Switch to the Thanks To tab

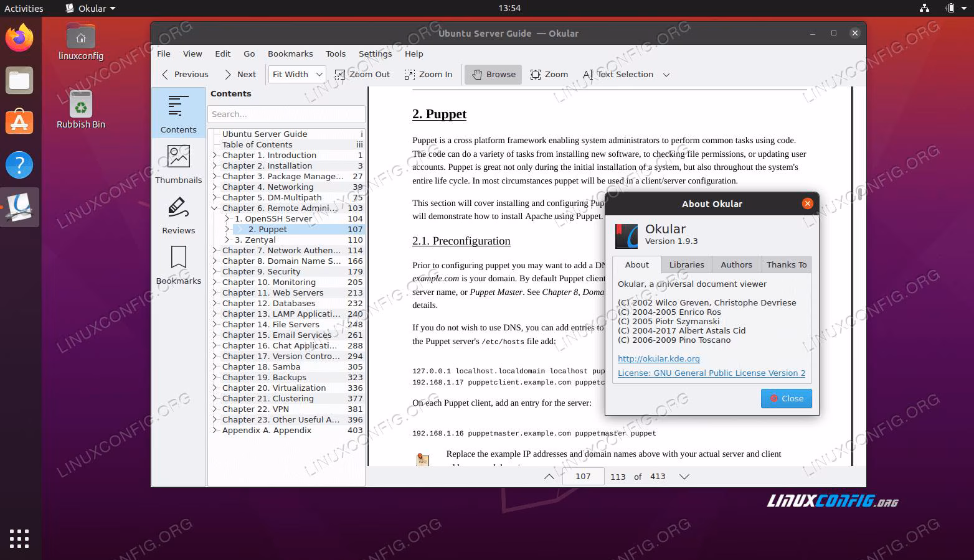click(787, 264)
